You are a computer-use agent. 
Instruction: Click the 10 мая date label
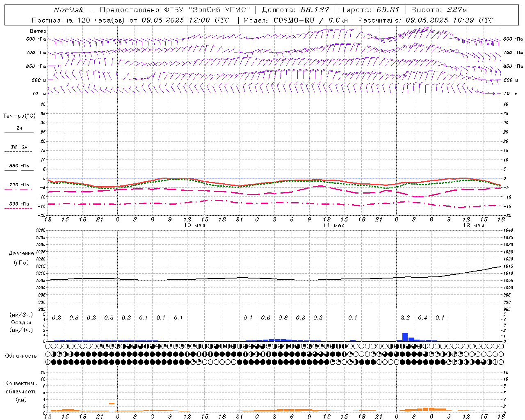pyautogui.click(x=194, y=226)
